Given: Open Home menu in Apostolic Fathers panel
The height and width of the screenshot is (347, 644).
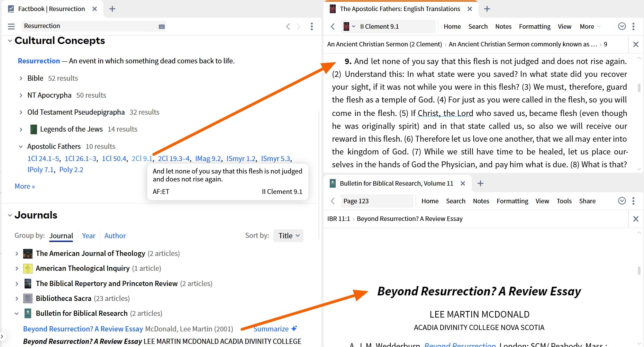Looking at the screenshot, I should (x=452, y=26).
